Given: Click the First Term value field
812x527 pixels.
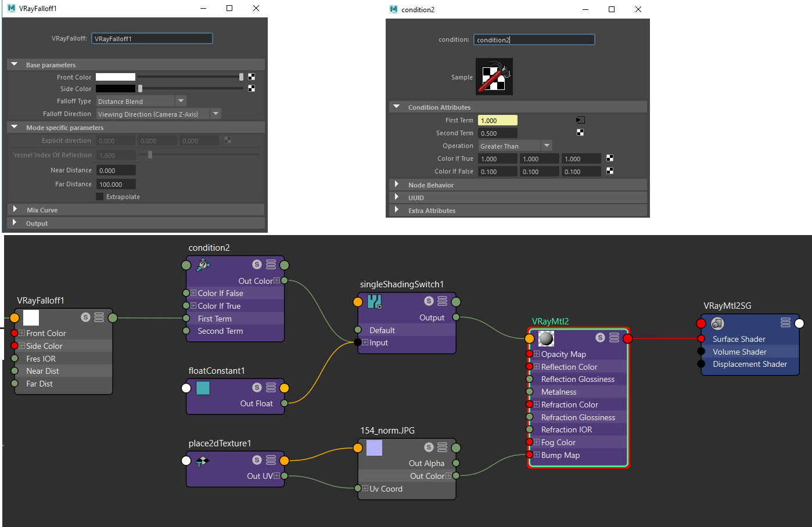Looking at the screenshot, I should (x=498, y=120).
